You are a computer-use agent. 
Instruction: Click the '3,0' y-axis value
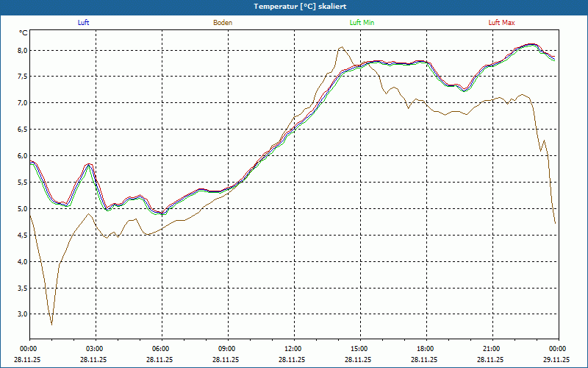(23, 314)
